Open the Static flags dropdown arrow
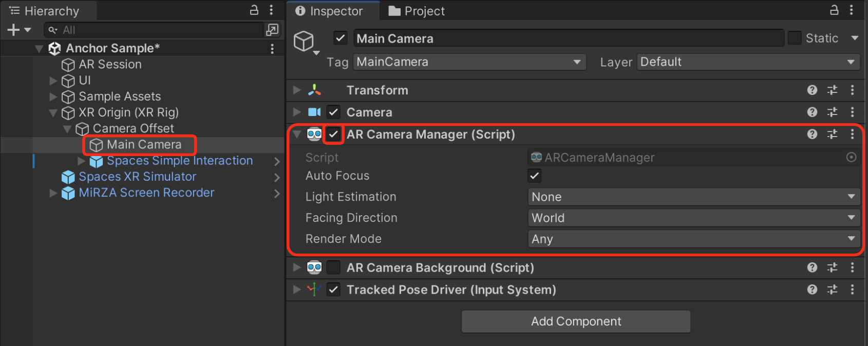 (855, 38)
